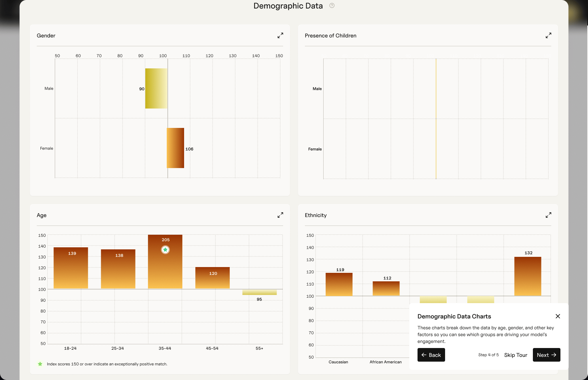Expand the Gender chart to fullscreen
The image size is (588, 380).
pyautogui.click(x=280, y=35)
